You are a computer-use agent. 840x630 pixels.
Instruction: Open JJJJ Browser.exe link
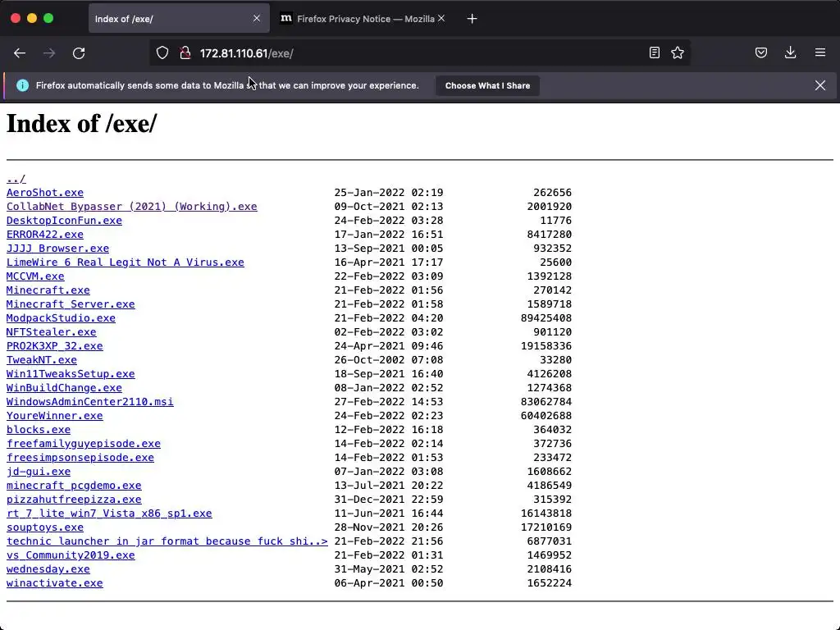click(x=58, y=248)
